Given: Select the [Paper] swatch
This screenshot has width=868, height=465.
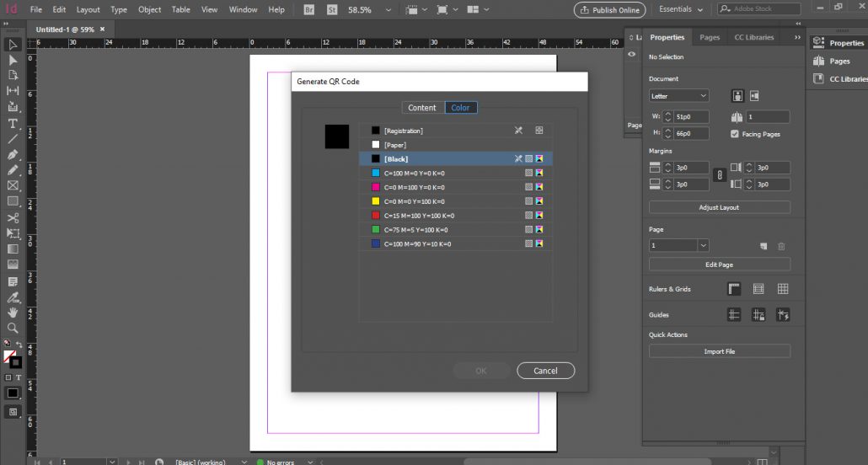Looking at the screenshot, I should tap(456, 145).
